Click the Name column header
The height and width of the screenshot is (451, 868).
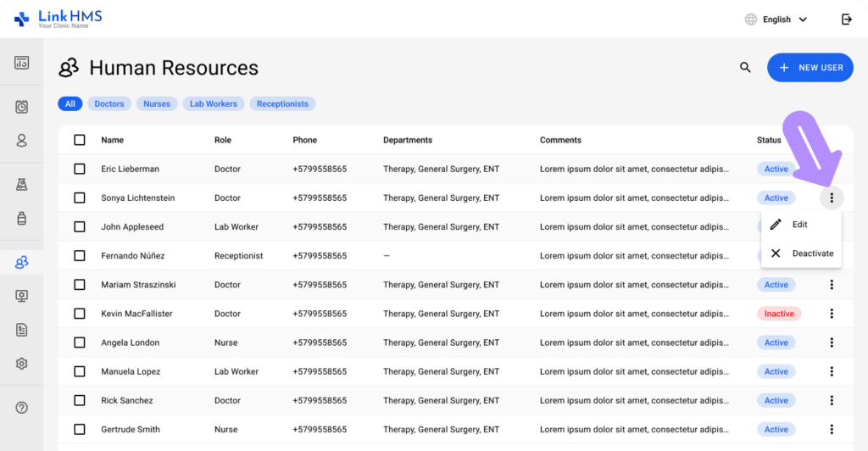point(113,140)
